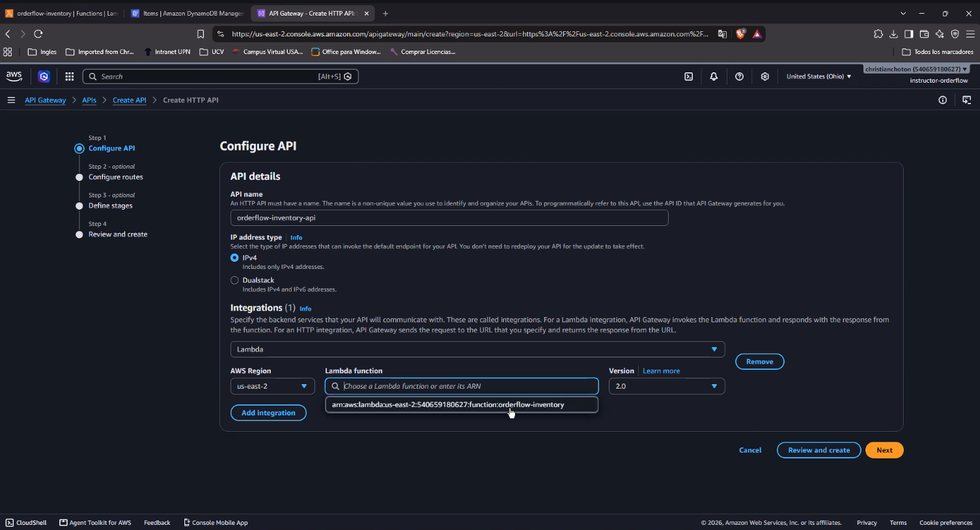Click the Next button
Screen dimensions: 980x530
click(884, 451)
